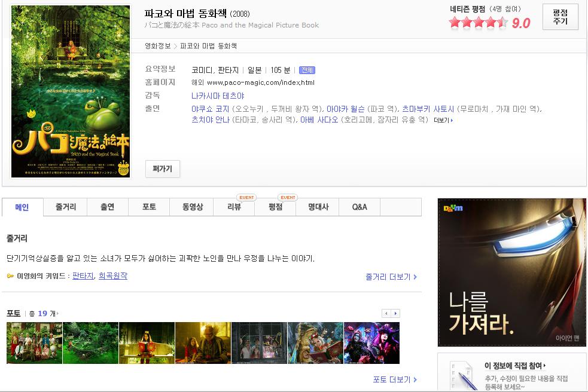The height and width of the screenshot is (392, 588).
Task: Click the Daum logo in advertisement
Action: (x=453, y=208)
